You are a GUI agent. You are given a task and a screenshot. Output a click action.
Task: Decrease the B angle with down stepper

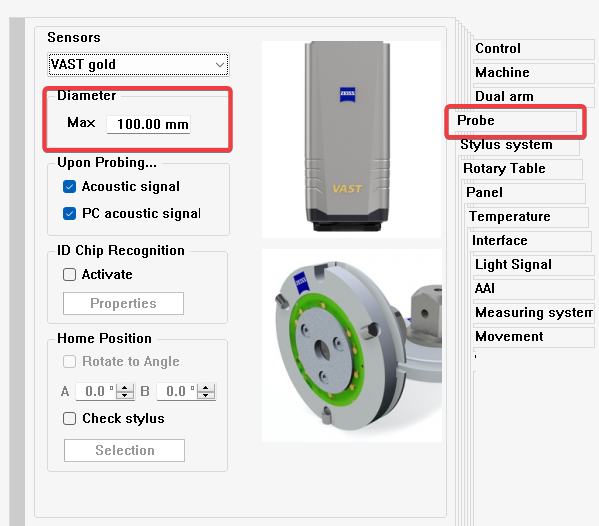[206, 395]
